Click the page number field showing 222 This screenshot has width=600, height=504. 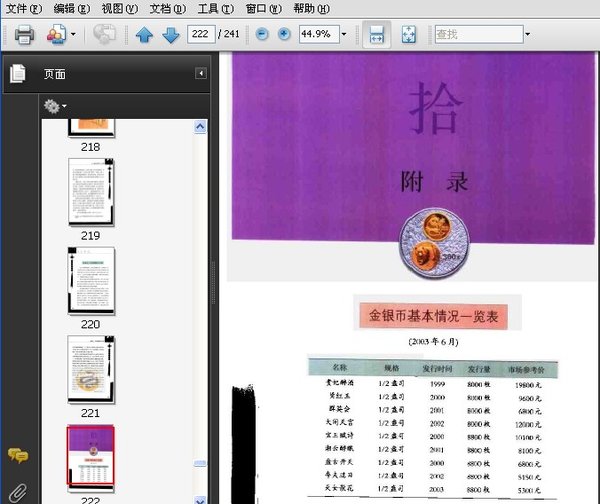(x=200, y=34)
